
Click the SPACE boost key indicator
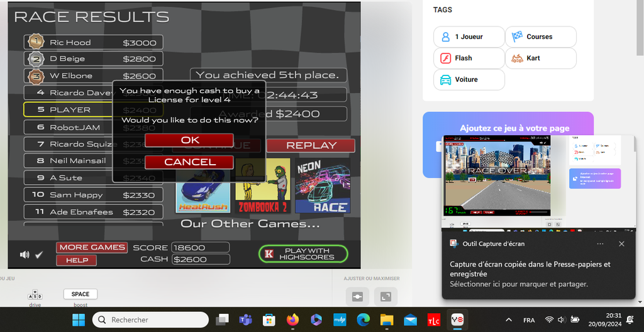click(x=80, y=294)
